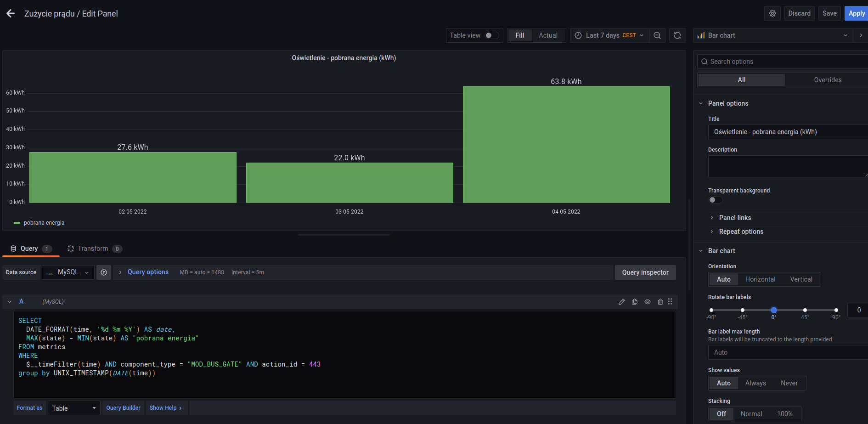
Task: Switch to the Query tab
Action: pos(31,249)
